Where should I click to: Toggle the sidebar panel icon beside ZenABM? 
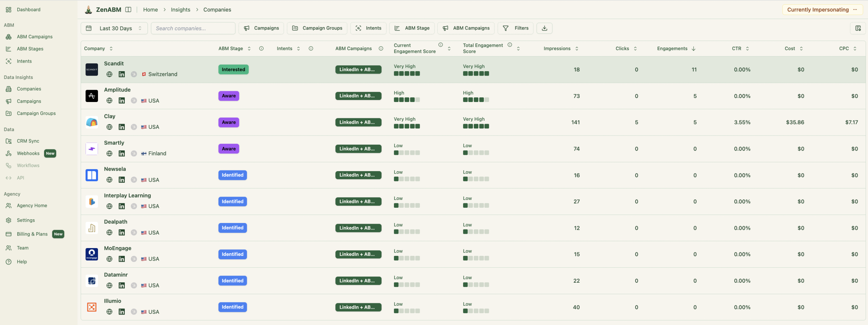tap(128, 9)
